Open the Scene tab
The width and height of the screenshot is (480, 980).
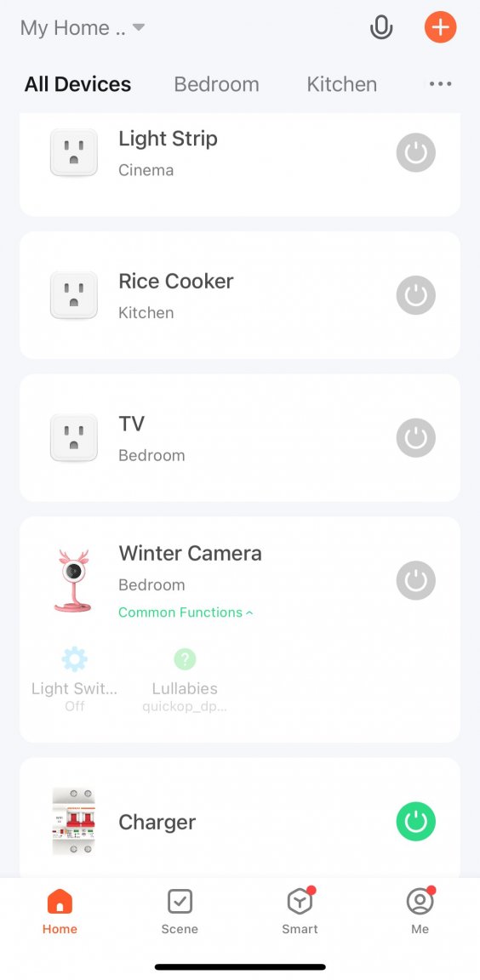click(x=180, y=911)
